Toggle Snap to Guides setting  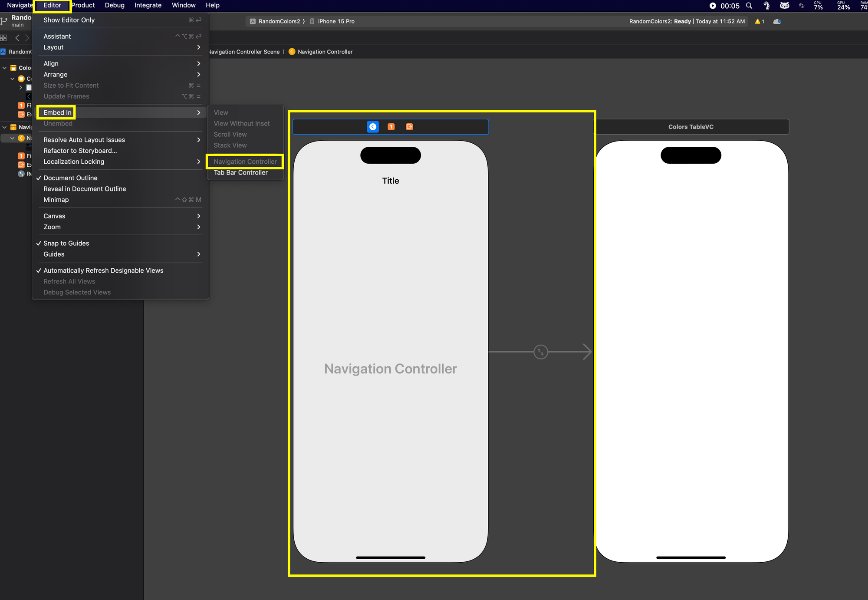(66, 243)
